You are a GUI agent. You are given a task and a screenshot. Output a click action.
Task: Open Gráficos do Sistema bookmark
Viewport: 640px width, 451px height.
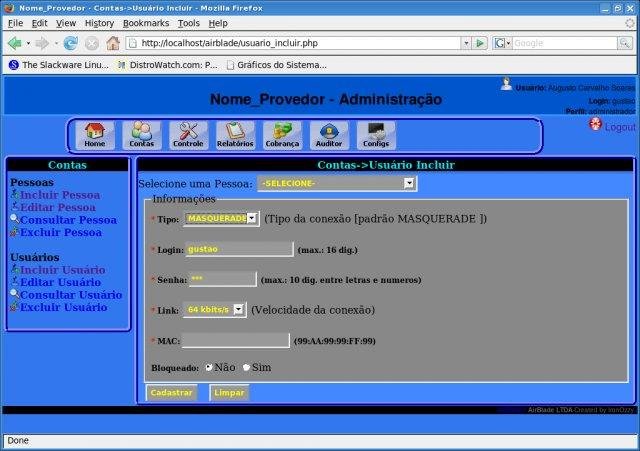[x=277, y=65]
